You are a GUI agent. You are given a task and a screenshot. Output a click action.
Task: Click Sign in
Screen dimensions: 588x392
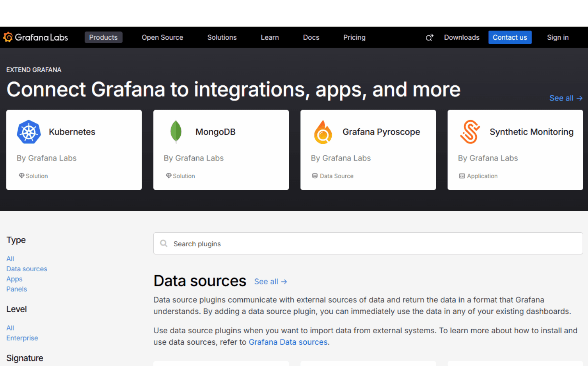click(x=558, y=37)
